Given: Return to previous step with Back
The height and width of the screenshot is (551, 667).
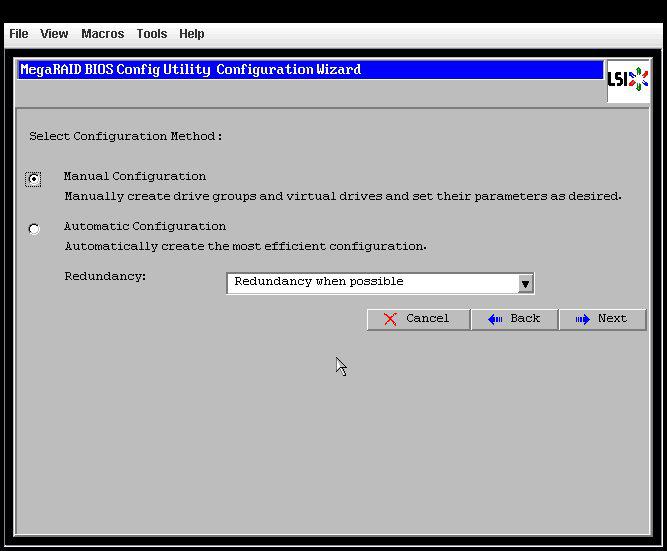Looking at the screenshot, I should click(x=514, y=319).
